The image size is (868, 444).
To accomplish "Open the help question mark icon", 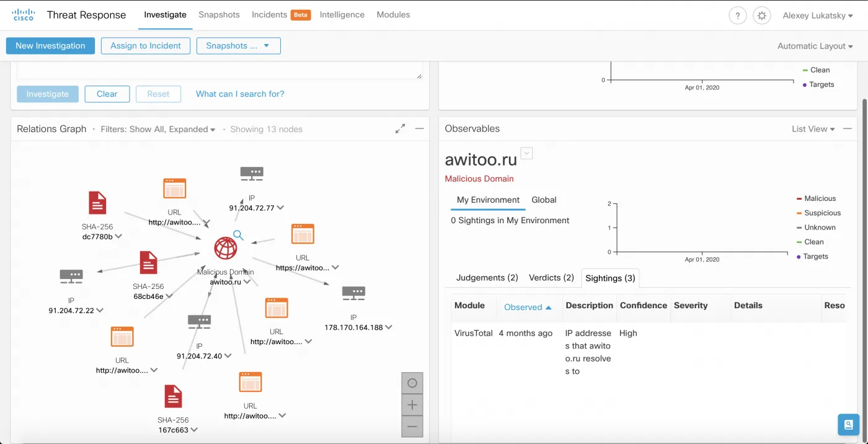I will click(x=737, y=16).
